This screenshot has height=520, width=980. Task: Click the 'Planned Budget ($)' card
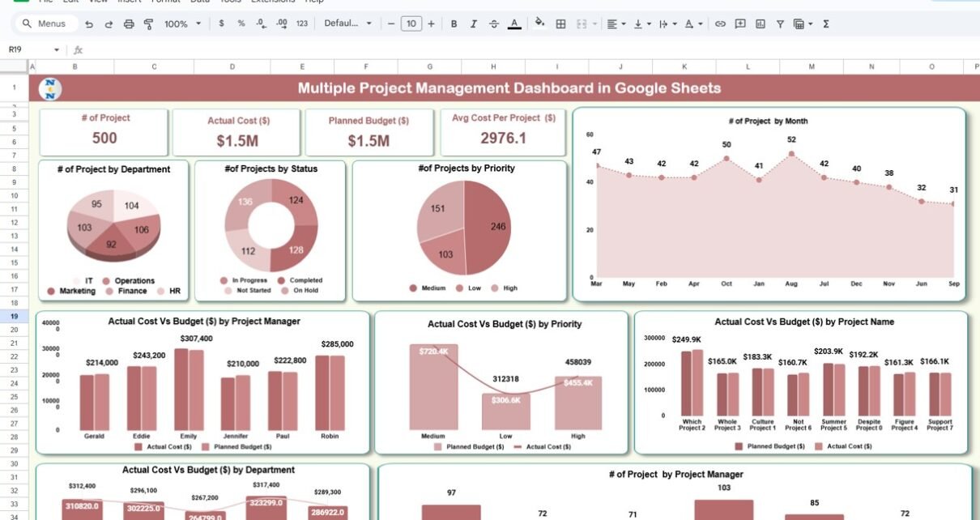tap(369, 132)
